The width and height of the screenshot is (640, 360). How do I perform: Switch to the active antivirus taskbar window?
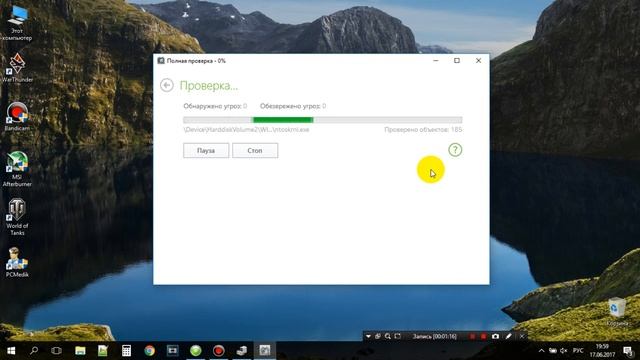[x=265, y=351]
